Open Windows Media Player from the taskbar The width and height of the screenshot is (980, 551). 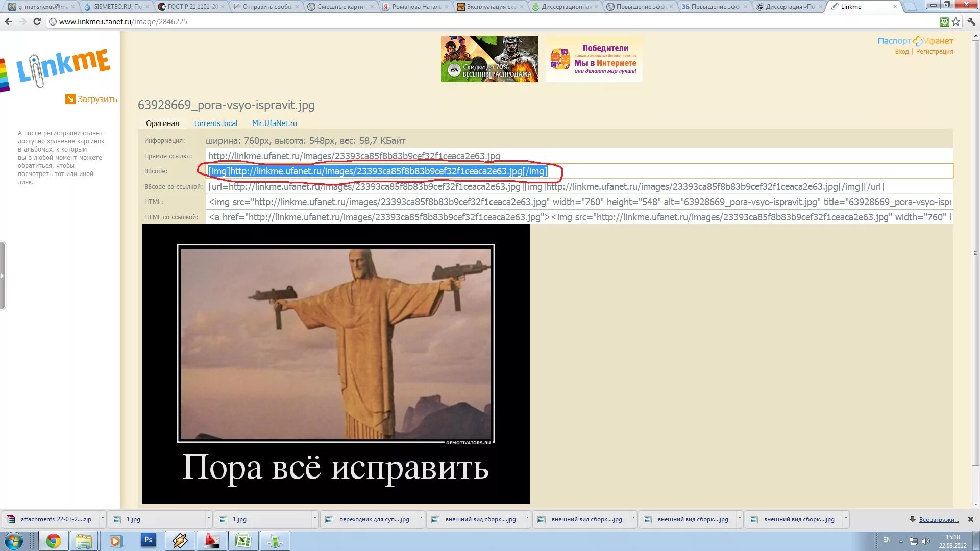(116, 541)
